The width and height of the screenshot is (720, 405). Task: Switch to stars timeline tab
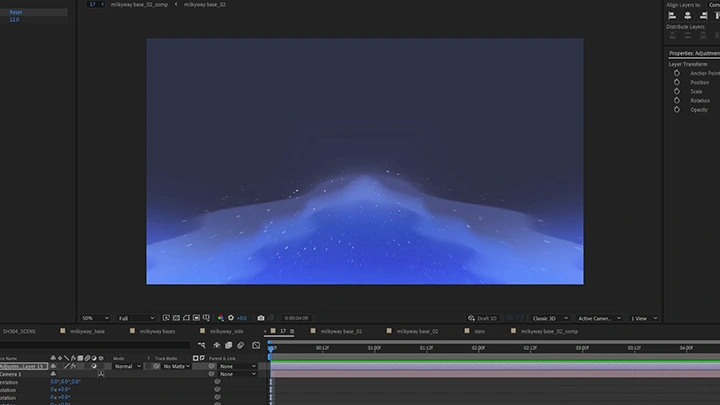pos(479,331)
